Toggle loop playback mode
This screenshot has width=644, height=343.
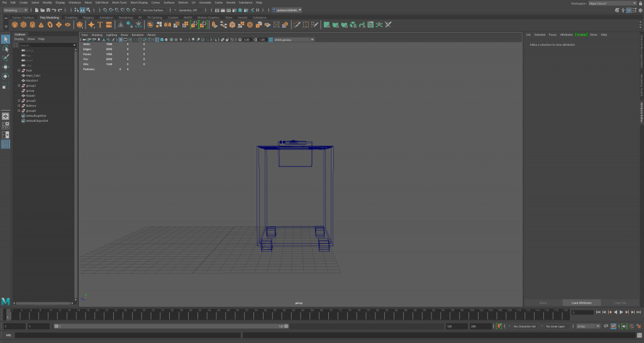point(605,327)
